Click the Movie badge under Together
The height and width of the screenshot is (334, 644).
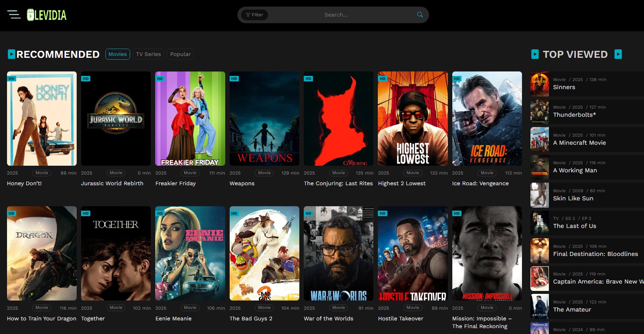coord(116,307)
